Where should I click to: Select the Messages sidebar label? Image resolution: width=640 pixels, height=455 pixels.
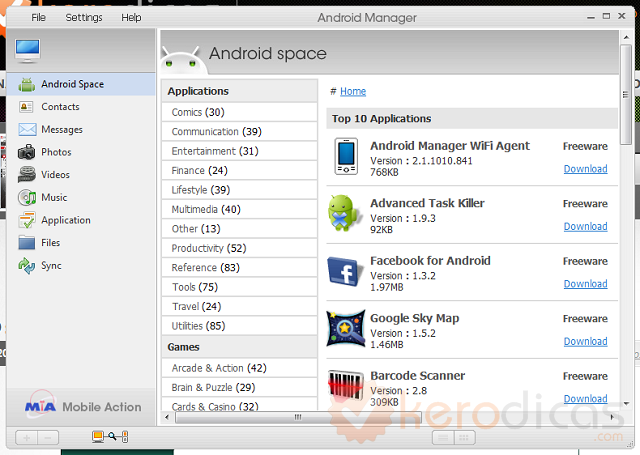click(x=62, y=130)
